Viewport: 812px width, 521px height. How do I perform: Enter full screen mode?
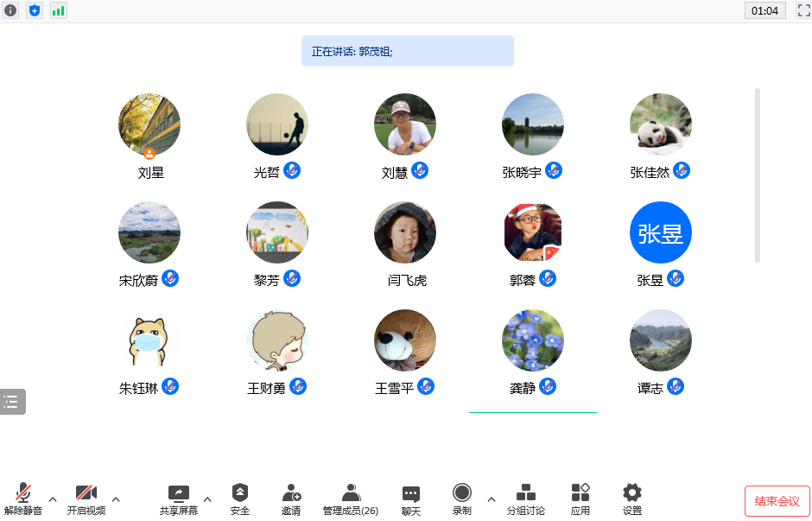(802, 11)
